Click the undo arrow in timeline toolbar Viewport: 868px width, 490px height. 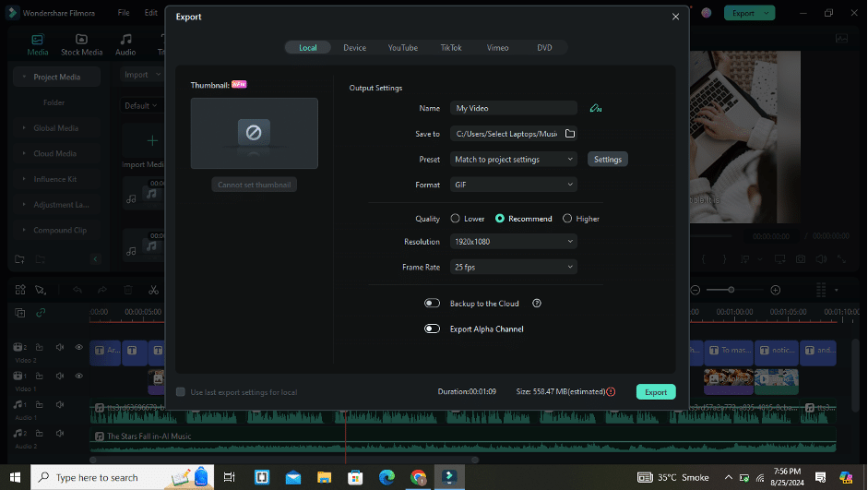pos(77,290)
